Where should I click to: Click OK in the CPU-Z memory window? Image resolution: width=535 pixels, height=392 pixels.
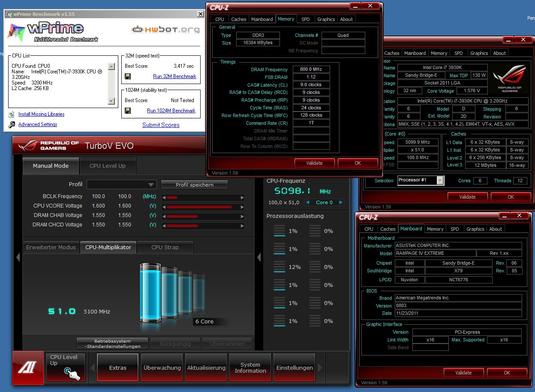tap(358, 163)
